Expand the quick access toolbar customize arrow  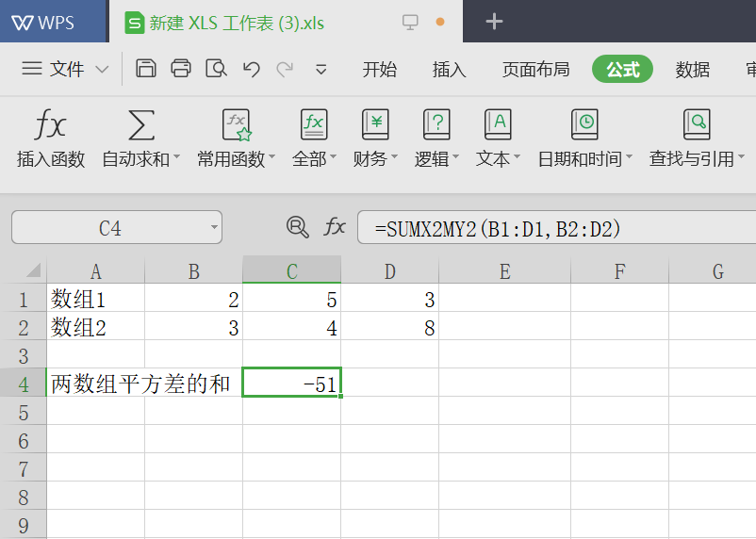[x=321, y=70]
